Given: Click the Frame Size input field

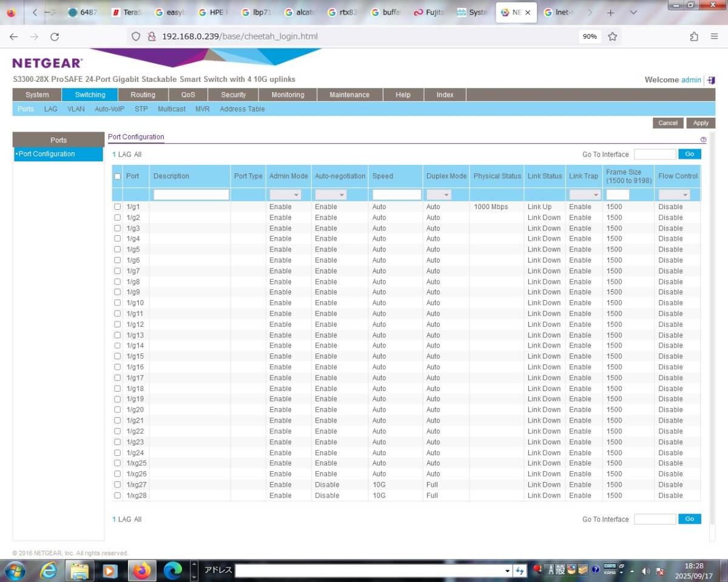Looking at the screenshot, I should [618, 195].
